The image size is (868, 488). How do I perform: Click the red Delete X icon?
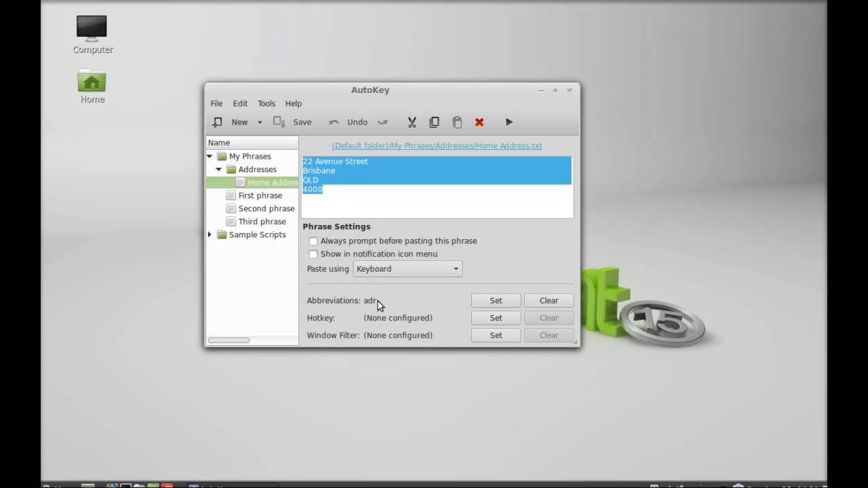[479, 122]
